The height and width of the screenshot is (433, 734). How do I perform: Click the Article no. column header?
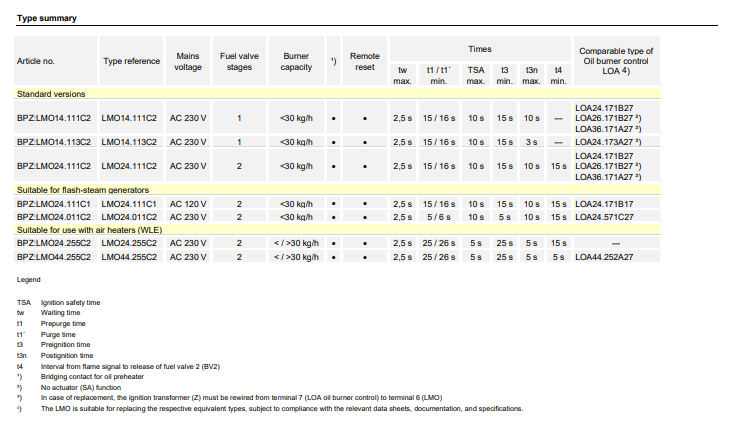(x=38, y=61)
